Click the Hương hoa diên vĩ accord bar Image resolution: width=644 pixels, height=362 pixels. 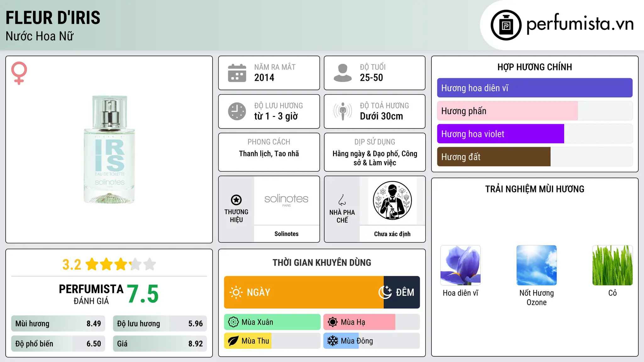click(x=535, y=88)
